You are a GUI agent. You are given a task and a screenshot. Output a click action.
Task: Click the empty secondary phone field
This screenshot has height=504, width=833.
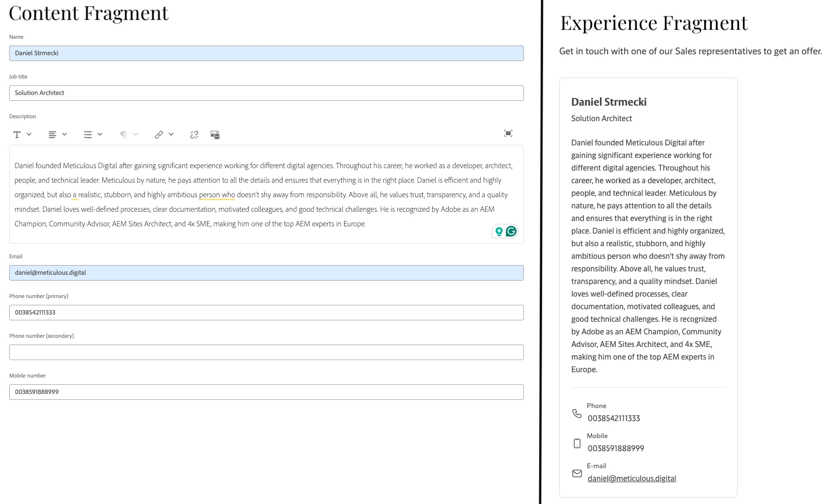267,352
